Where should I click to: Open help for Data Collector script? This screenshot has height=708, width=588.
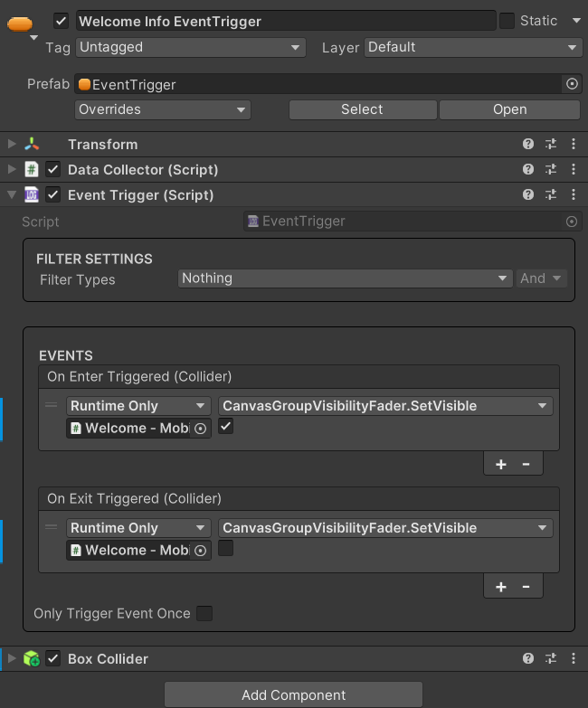click(x=528, y=169)
